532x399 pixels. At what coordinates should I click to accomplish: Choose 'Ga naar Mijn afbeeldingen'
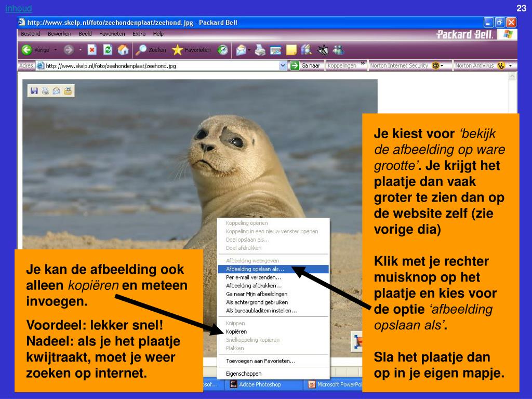pyautogui.click(x=273, y=294)
